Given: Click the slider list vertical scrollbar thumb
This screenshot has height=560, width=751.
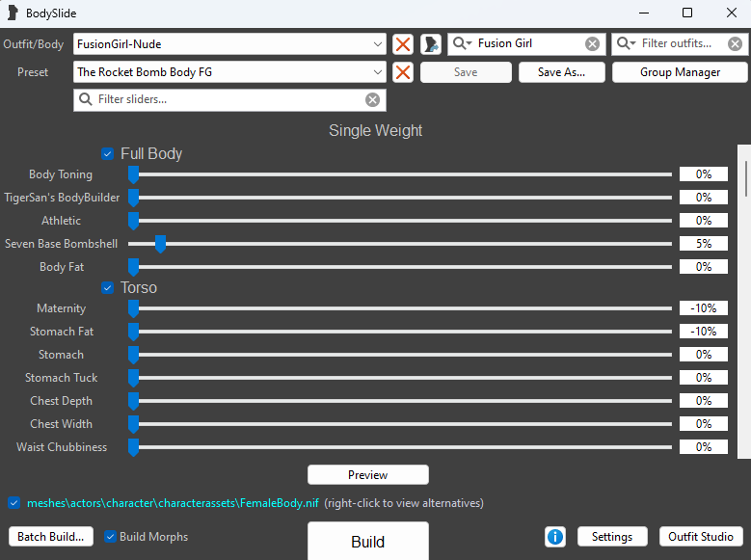Looking at the screenshot, I should click(x=746, y=178).
